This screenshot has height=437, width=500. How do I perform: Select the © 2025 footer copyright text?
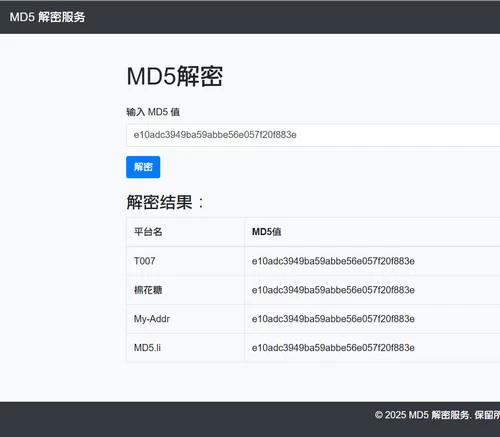(437, 415)
